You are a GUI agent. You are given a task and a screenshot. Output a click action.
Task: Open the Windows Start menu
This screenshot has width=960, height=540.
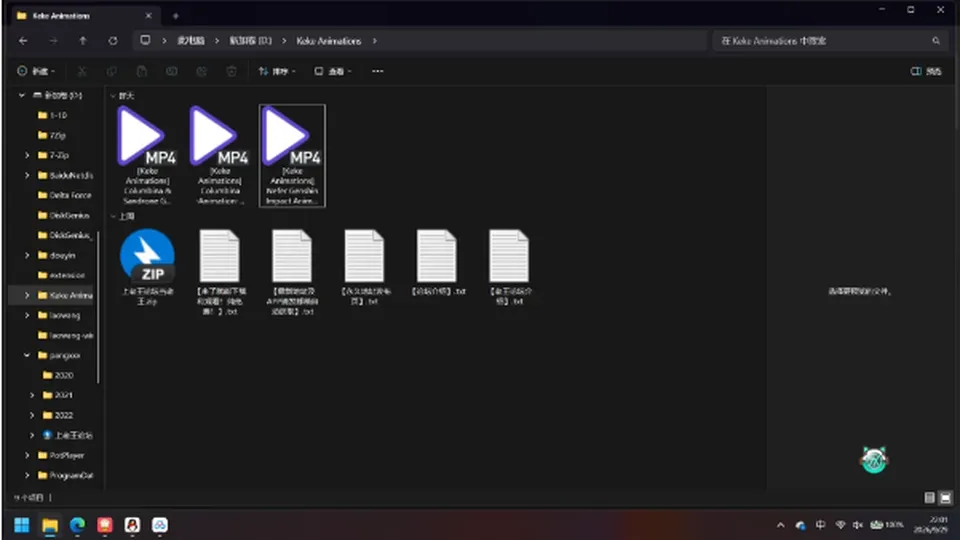point(22,525)
